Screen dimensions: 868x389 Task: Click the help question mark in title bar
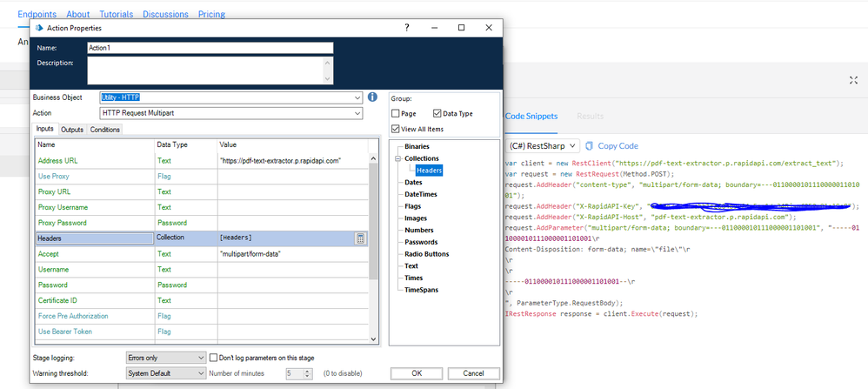point(407,28)
